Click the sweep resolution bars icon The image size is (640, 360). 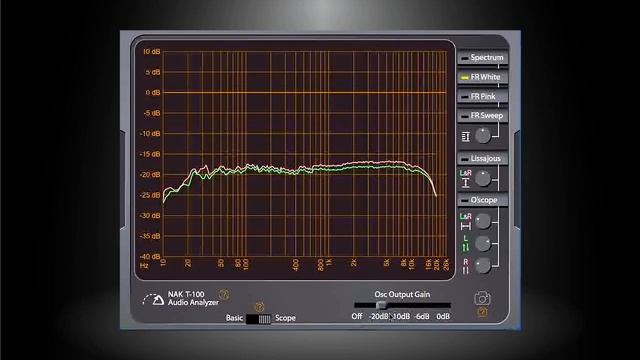465,137
